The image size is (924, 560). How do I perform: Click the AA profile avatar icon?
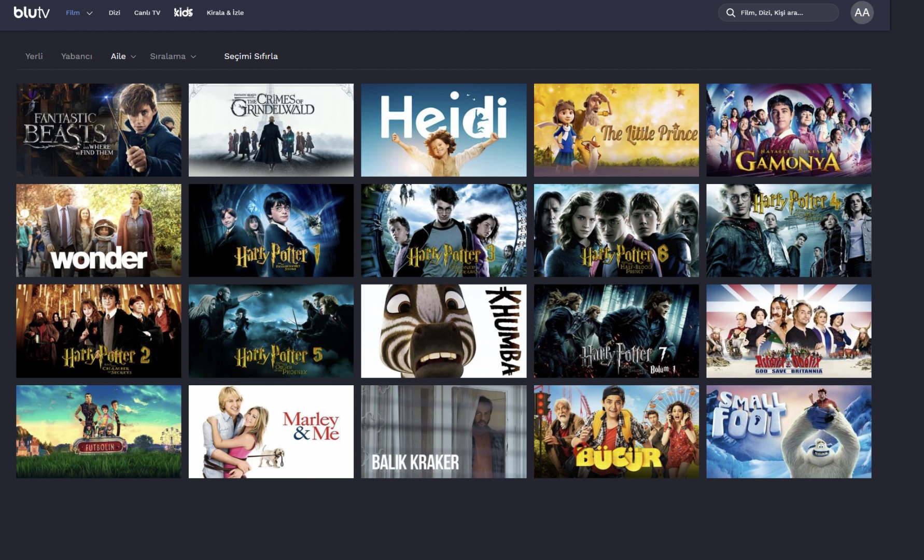coord(862,12)
